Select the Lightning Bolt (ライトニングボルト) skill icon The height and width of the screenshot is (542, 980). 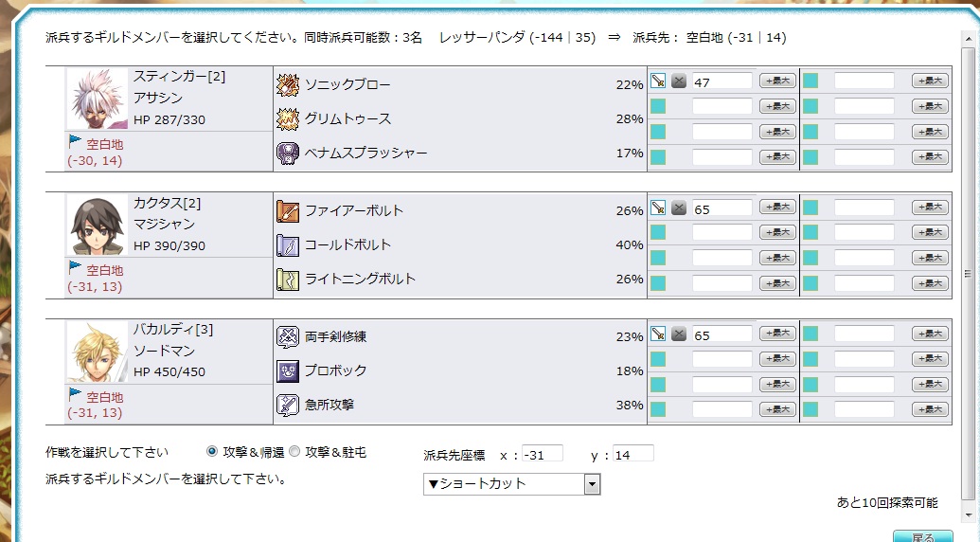288,280
